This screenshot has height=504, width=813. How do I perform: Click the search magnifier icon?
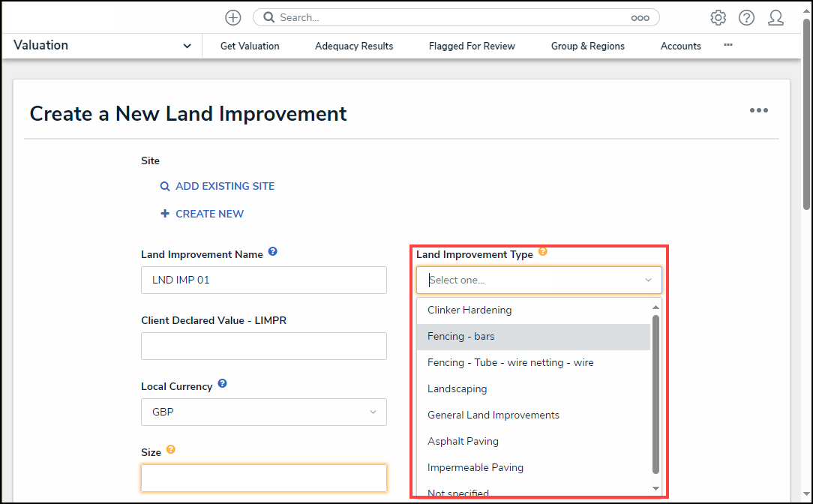(x=268, y=17)
